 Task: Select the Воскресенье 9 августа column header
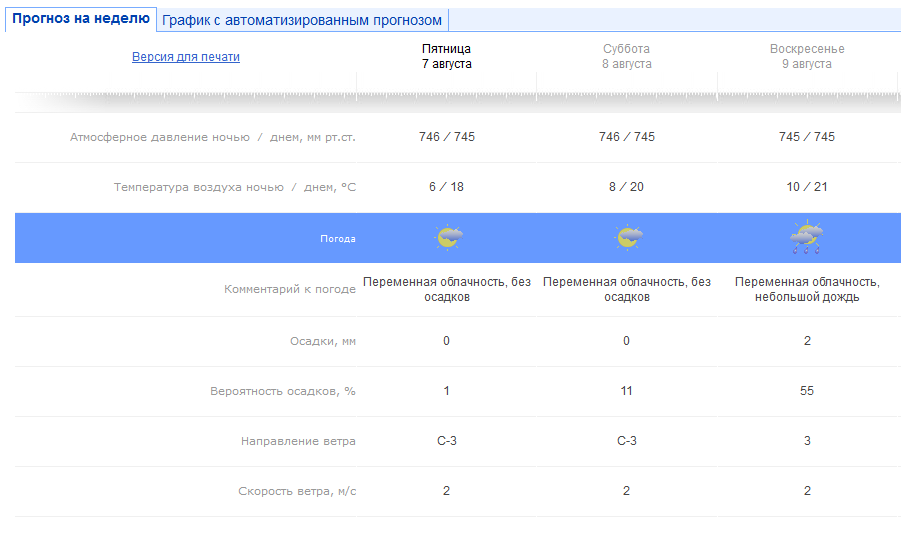point(806,56)
